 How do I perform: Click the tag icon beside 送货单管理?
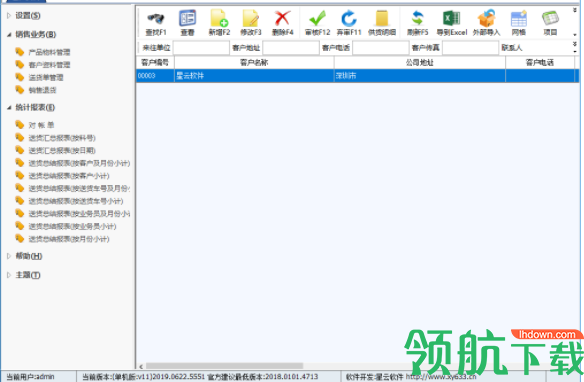20,77
